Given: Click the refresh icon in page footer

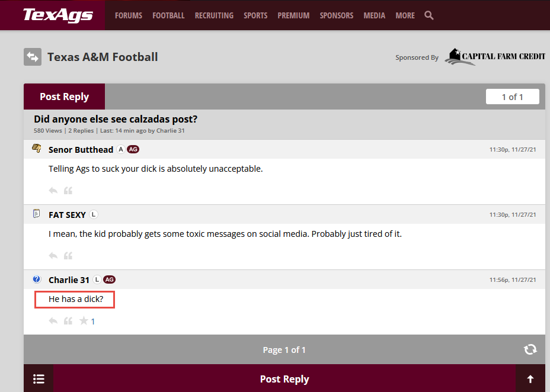Looking at the screenshot, I should (530, 349).
